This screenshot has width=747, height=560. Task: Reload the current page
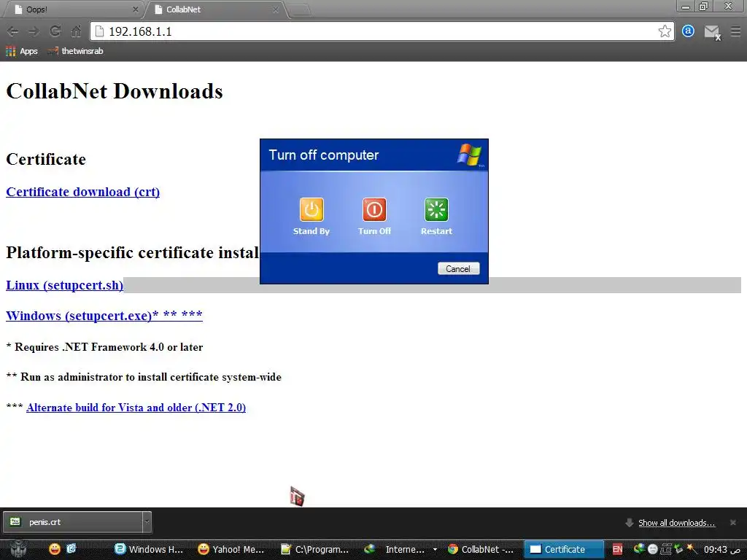(x=55, y=31)
